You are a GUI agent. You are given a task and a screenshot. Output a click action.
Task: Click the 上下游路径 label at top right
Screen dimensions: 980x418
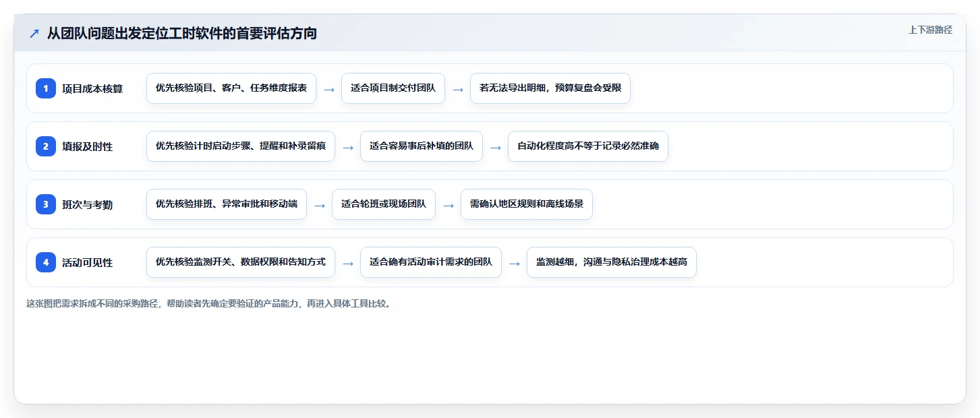tap(930, 30)
